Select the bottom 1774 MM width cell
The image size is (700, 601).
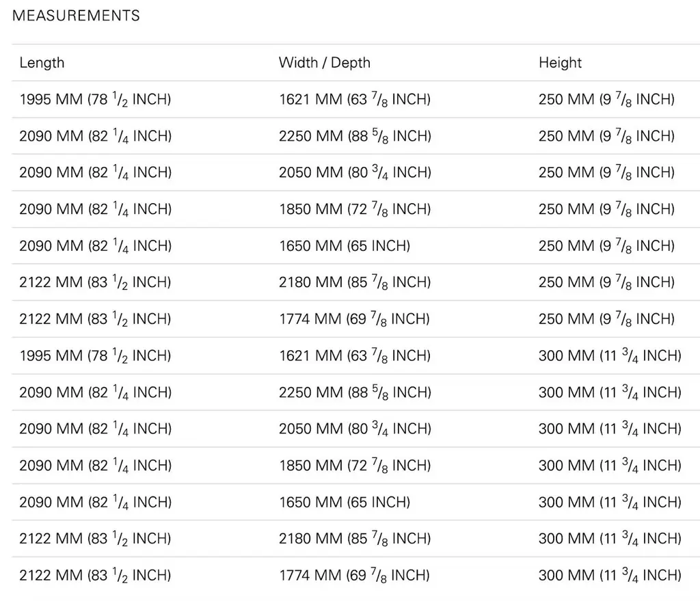[x=354, y=575]
